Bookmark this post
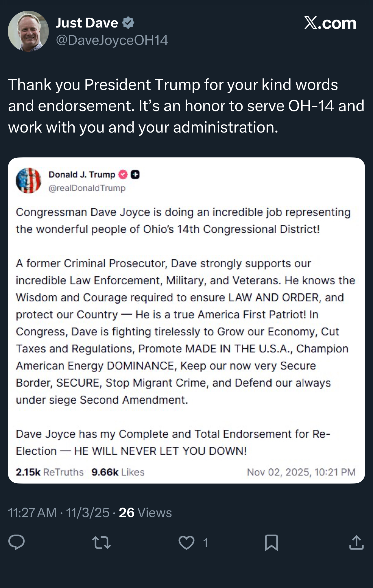The image size is (373, 588). point(272,543)
